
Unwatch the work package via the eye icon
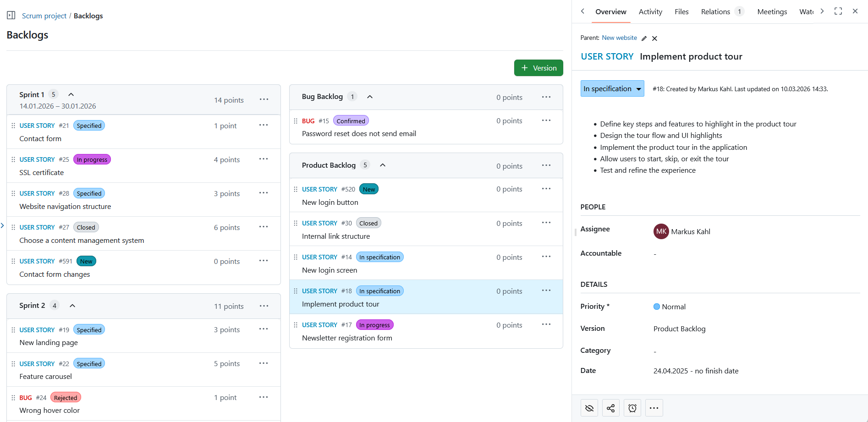589,407
